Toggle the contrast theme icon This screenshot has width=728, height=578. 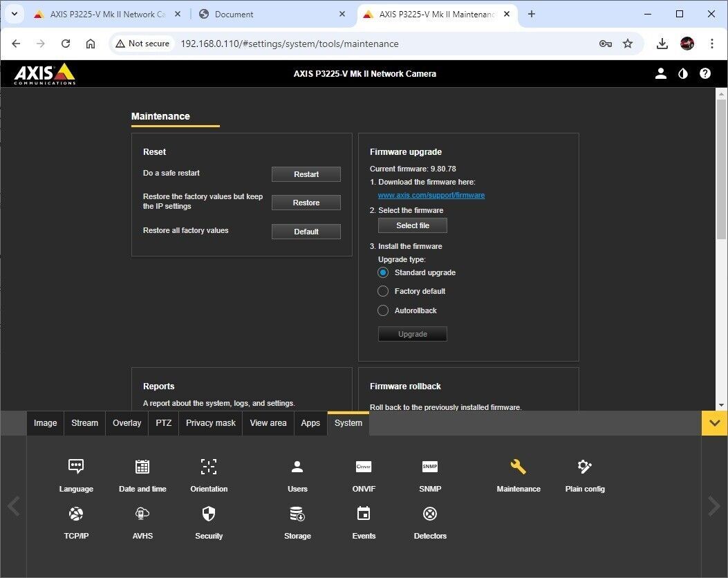[683, 73]
